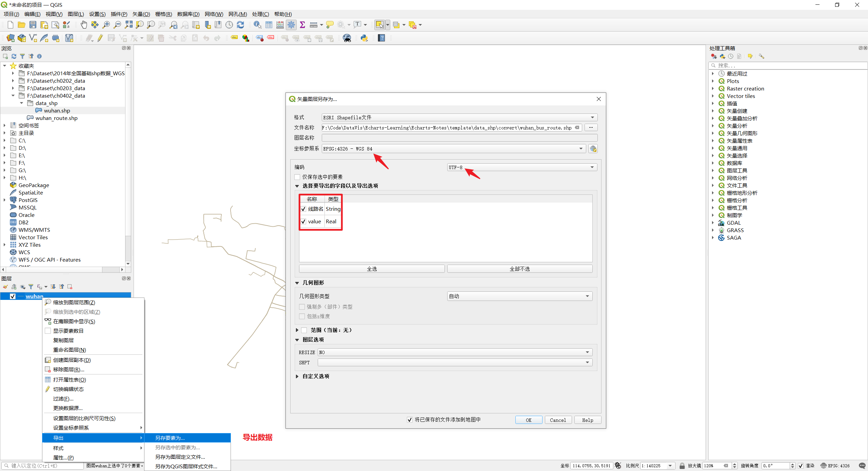This screenshot has width=868, height=471.
Task: Expand the 自定义选项 section
Action: tap(297, 376)
